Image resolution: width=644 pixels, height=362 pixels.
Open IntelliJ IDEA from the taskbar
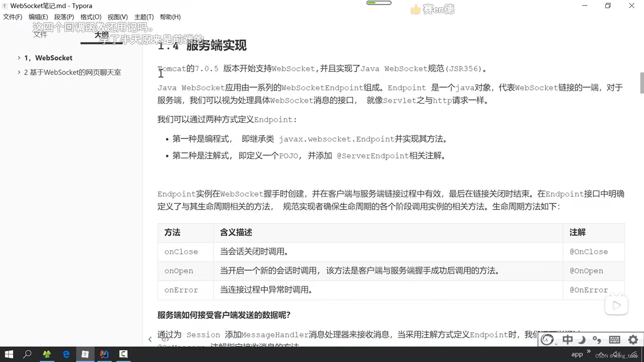104,354
